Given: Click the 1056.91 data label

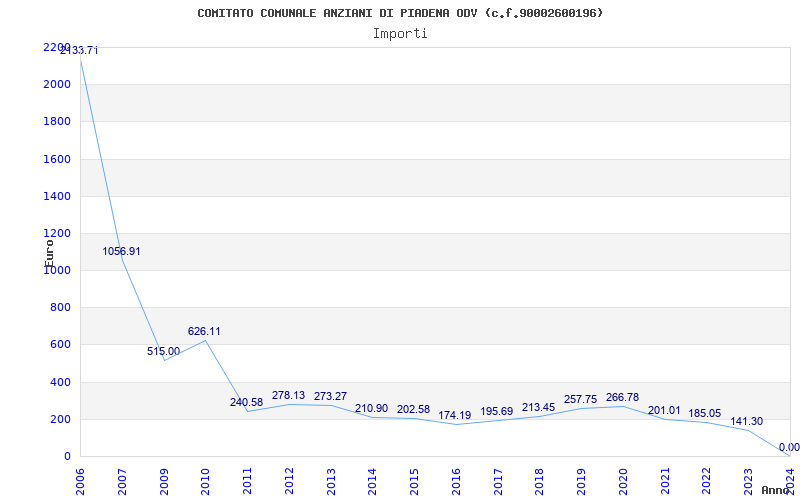Looking at the screenshot, I should tap(121, 251).
